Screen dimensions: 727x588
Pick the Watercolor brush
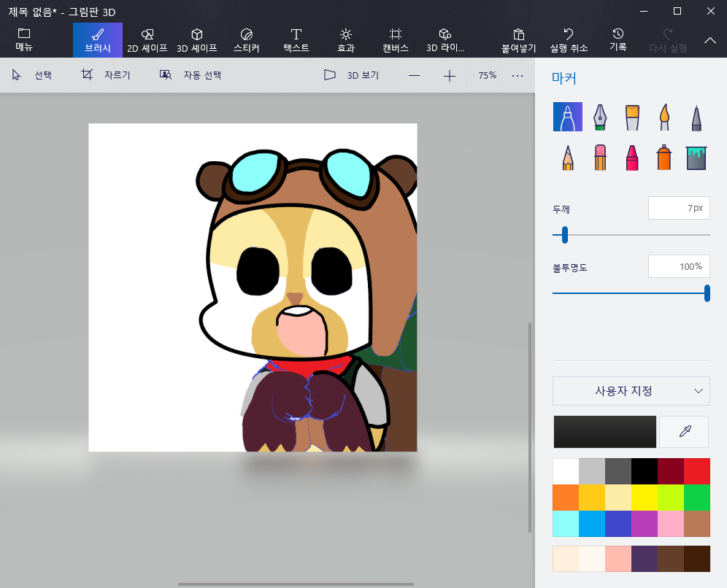[664, 117]
